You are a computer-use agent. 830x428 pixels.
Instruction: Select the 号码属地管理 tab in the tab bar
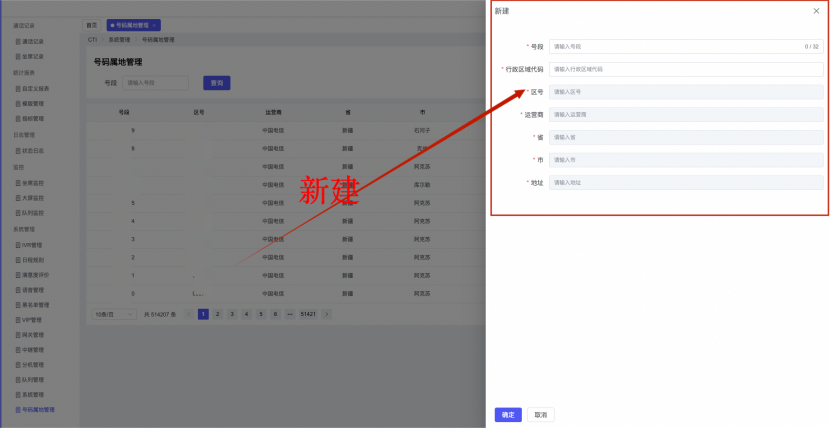click(130, 23)
